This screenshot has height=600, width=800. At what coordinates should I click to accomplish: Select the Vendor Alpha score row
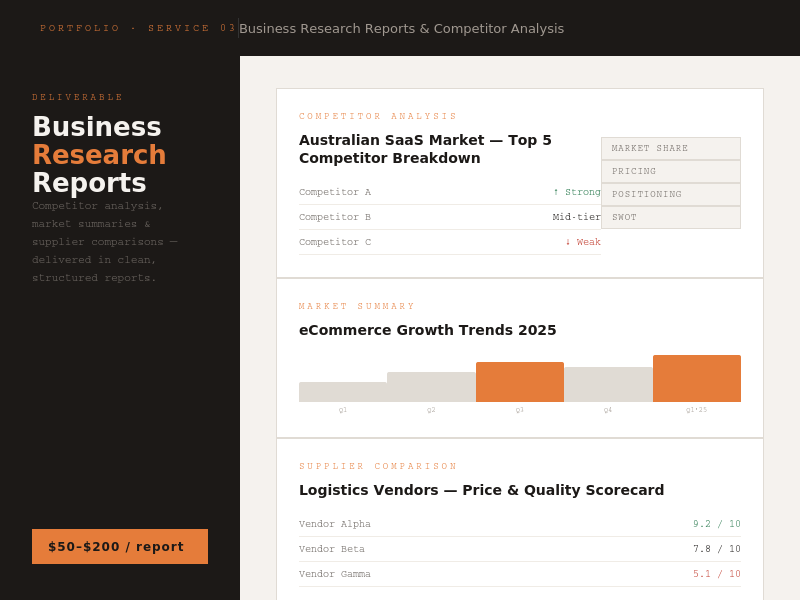[520, 524]
